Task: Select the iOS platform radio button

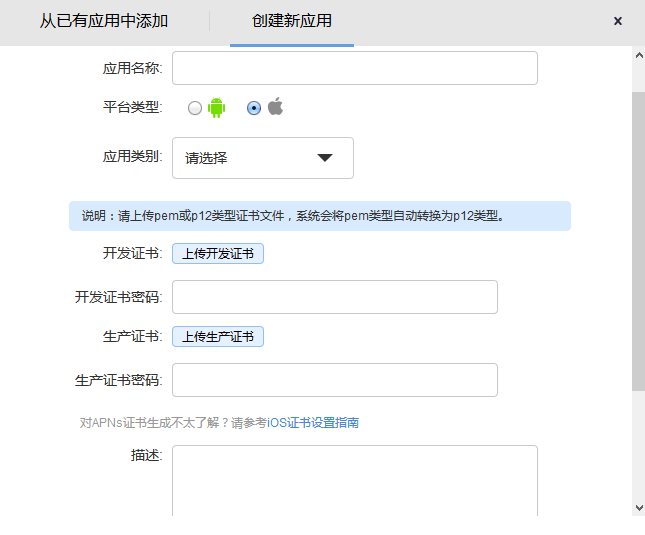Action: coord(254,108)
